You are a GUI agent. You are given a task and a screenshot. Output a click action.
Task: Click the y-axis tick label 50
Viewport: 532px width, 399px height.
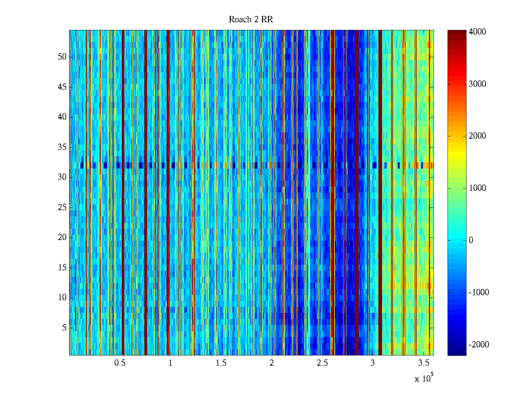62,57
